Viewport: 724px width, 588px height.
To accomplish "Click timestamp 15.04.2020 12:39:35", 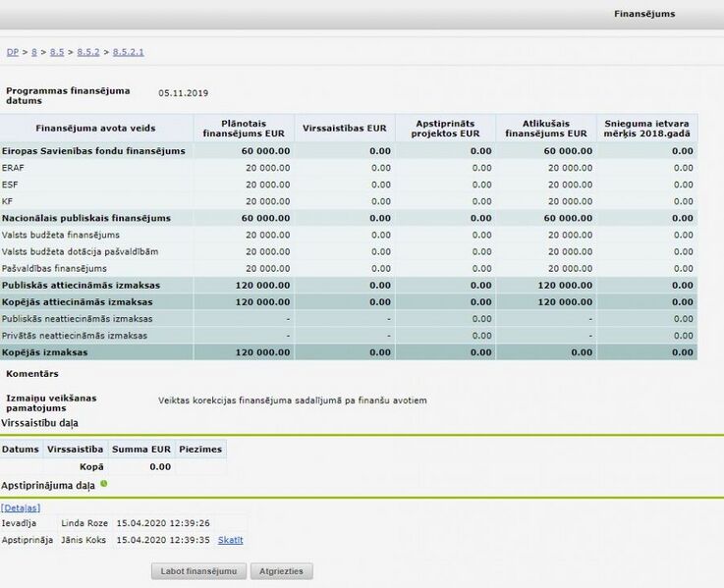I will point(163,540).
